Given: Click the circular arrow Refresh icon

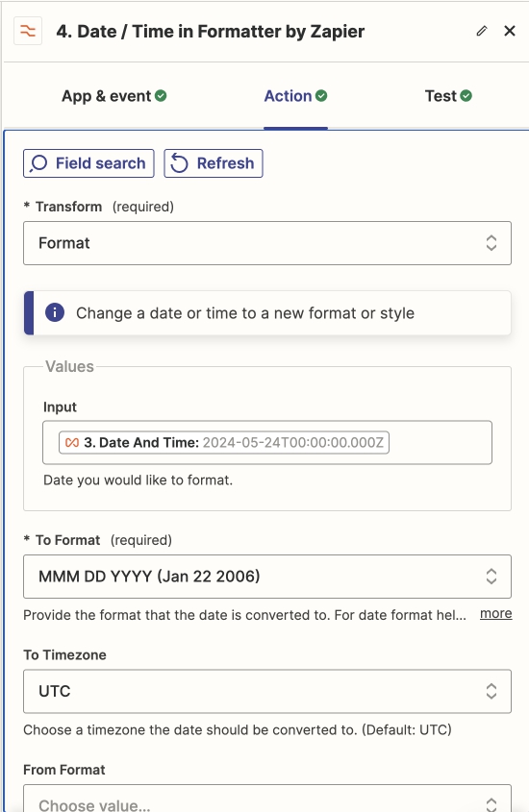Looking at the screenshot, I should click(x=179, y=163).
